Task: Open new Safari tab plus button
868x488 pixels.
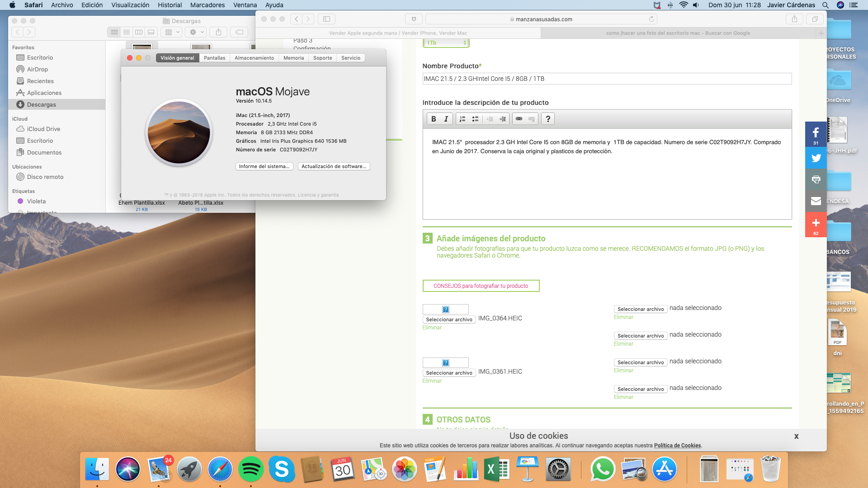Action: tap(821, 33)
